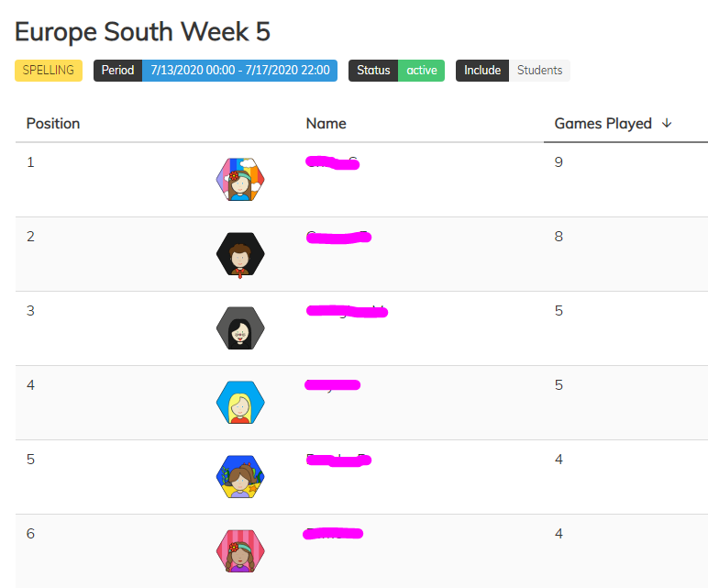Click the Period date range badge

(x=238, y=71)
